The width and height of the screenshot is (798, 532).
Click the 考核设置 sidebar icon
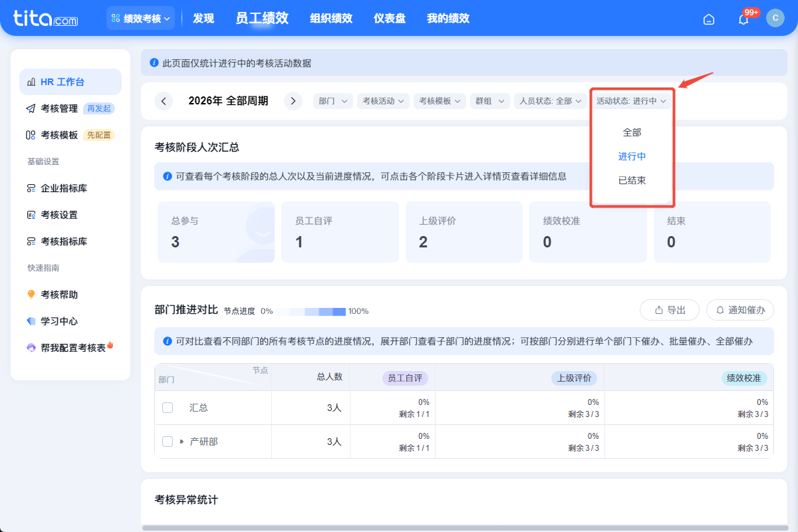tap(31, 215)
